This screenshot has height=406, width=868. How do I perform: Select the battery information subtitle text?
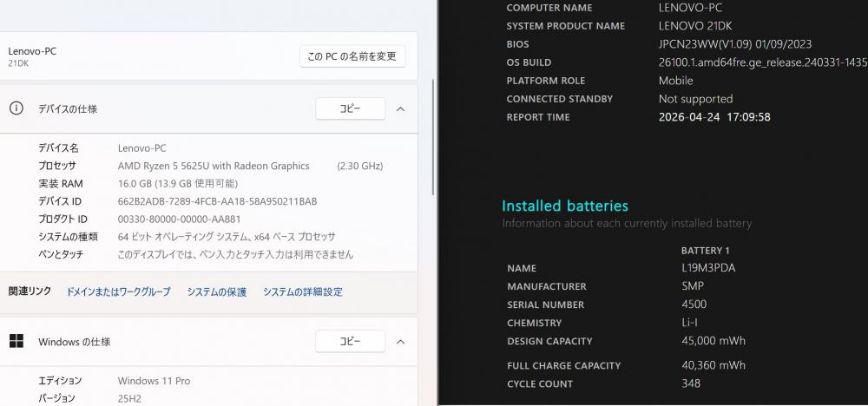pos(627,224)
